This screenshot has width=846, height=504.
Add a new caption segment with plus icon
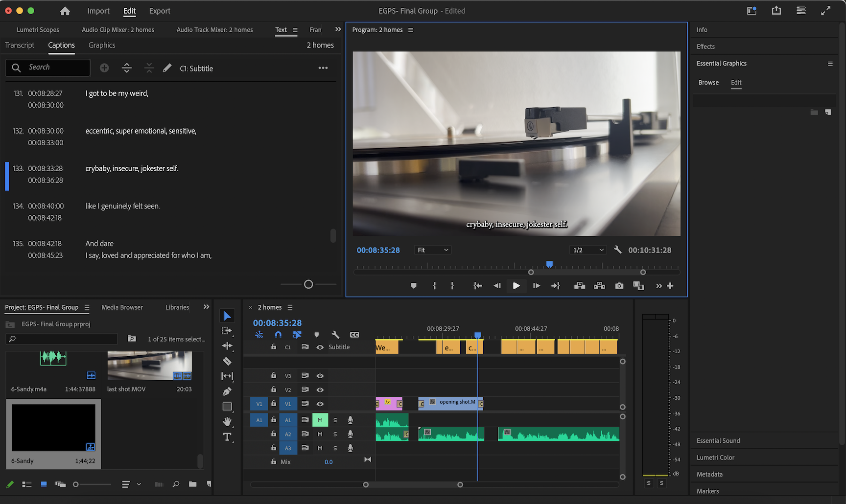pos(104,68)
